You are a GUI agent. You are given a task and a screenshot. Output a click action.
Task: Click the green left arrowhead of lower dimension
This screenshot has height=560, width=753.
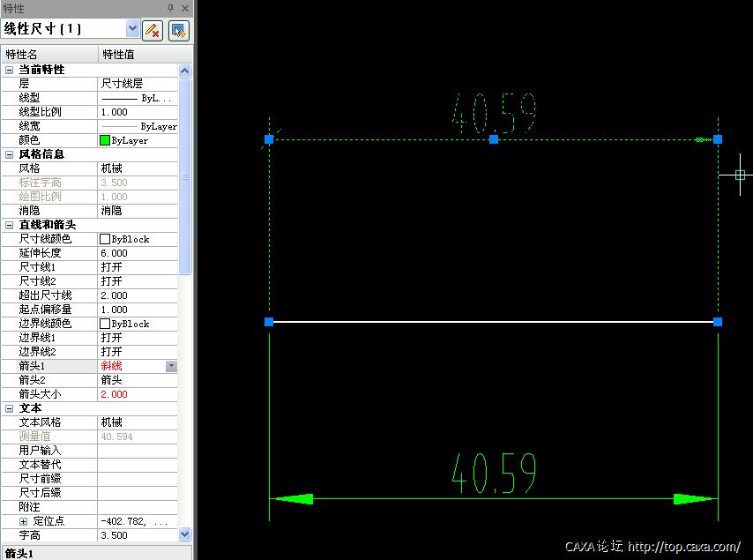pyautogui.click(x=293, y=499)
